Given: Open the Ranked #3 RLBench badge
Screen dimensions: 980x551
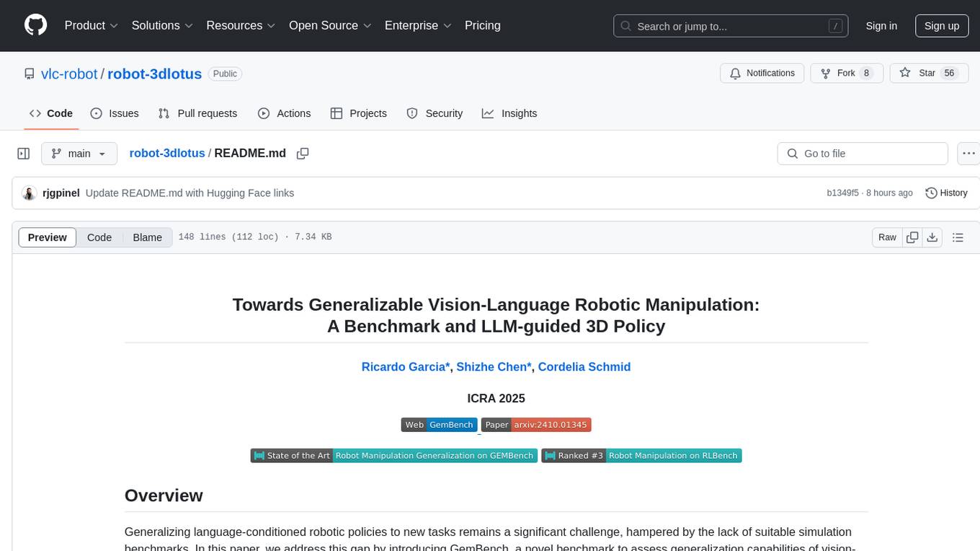Looking at the screenshot, I should [x=641, y=456].
